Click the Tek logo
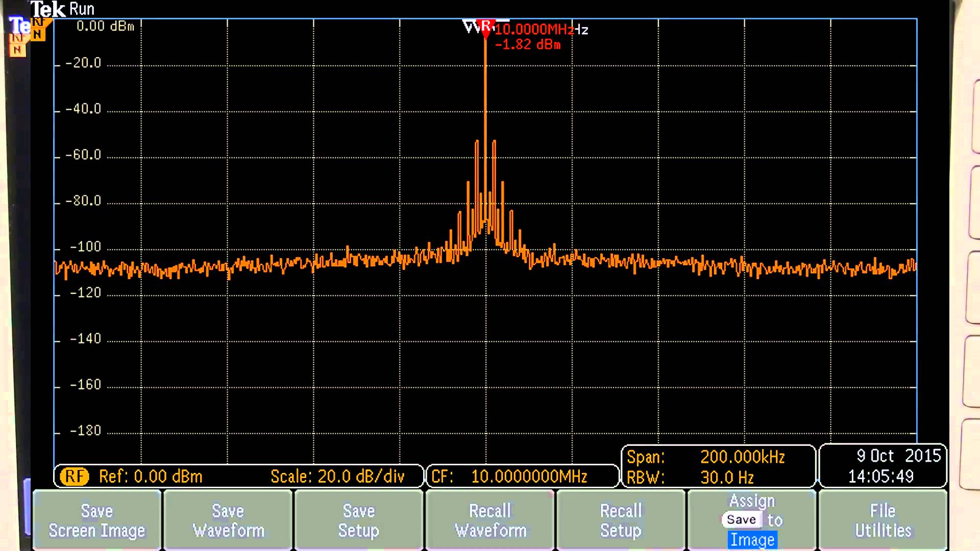This screenshot has width=980, height=551. coord(48,9)
